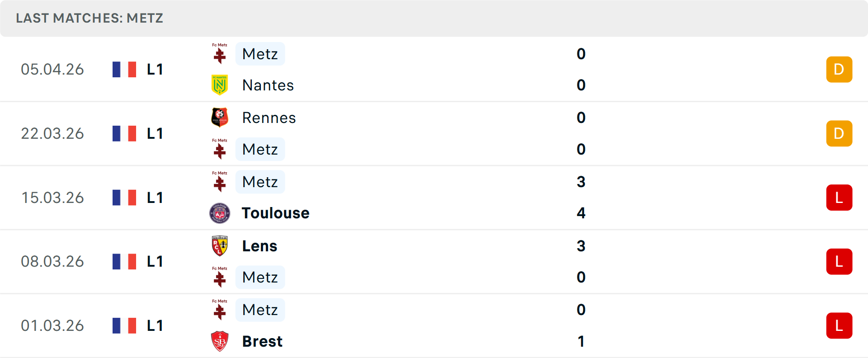Viewport: 868px width, 358px height.
Task: Select the 15.03.26 match date
Action: 52,198
